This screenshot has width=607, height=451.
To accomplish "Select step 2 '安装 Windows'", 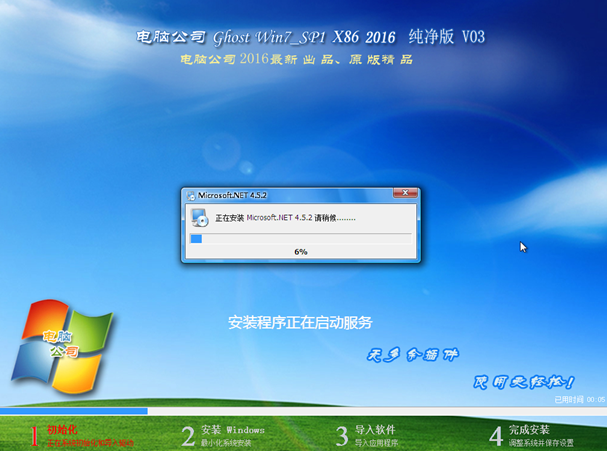I will coord(233,430).
